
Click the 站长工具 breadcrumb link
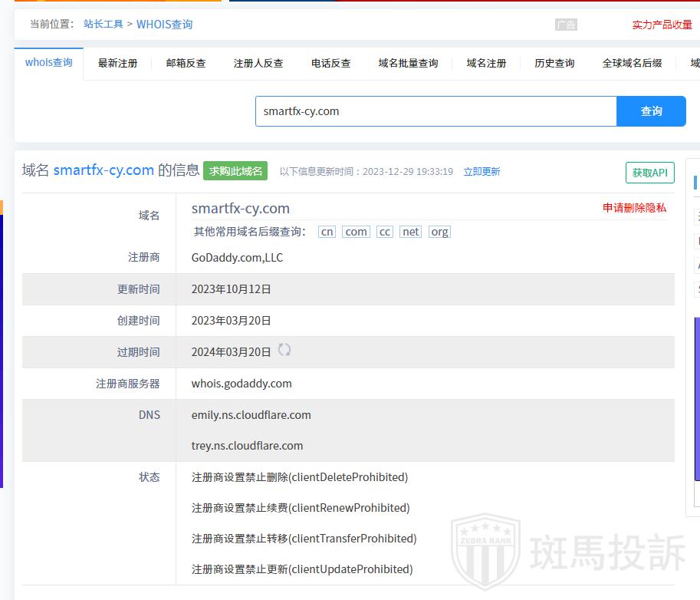coord(104,25)
